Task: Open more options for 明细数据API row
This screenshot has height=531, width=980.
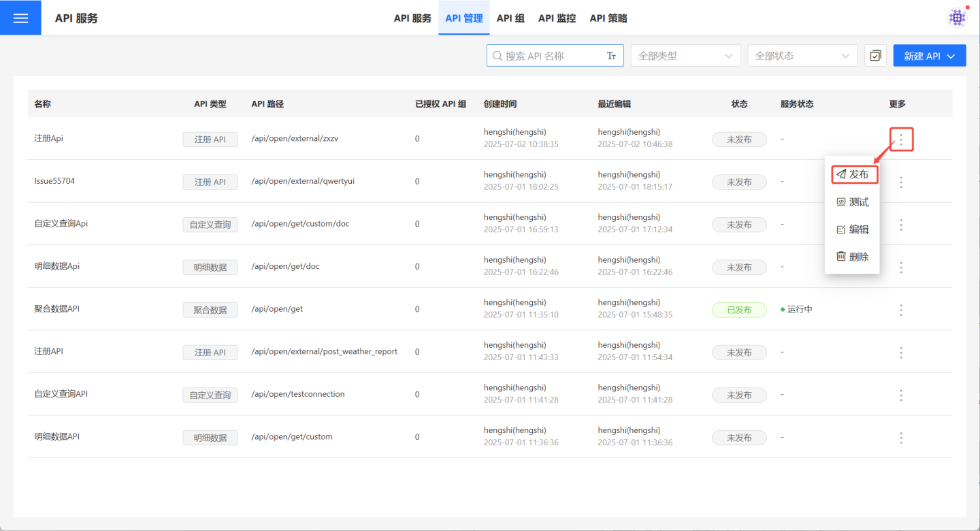Action: [x=901, y=438]
